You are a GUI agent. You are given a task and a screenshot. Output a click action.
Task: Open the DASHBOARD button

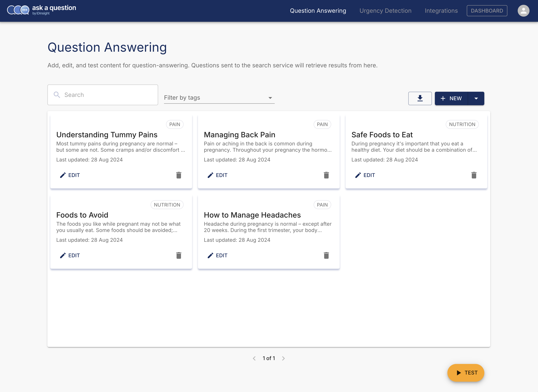point(487,11)
